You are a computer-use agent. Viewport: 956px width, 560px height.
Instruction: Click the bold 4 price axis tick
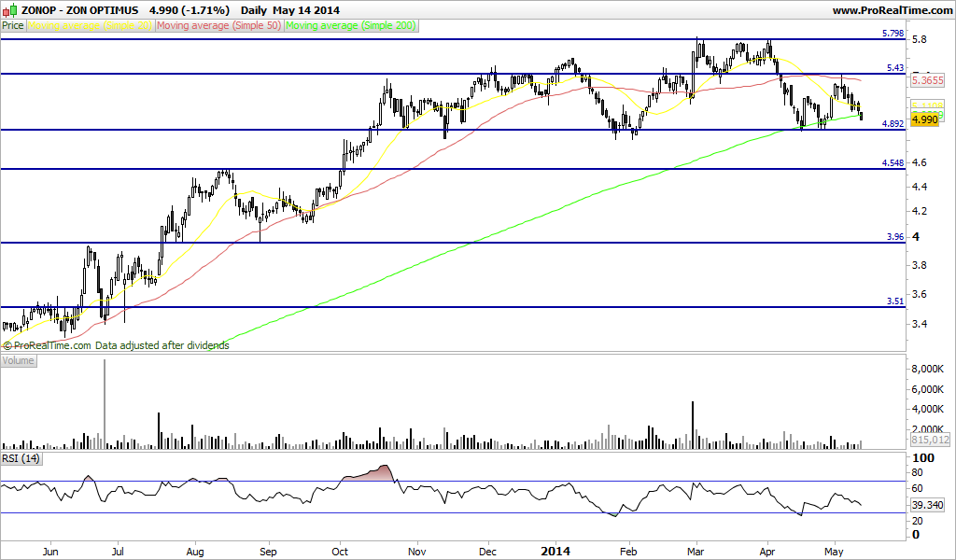coord(915,237)
